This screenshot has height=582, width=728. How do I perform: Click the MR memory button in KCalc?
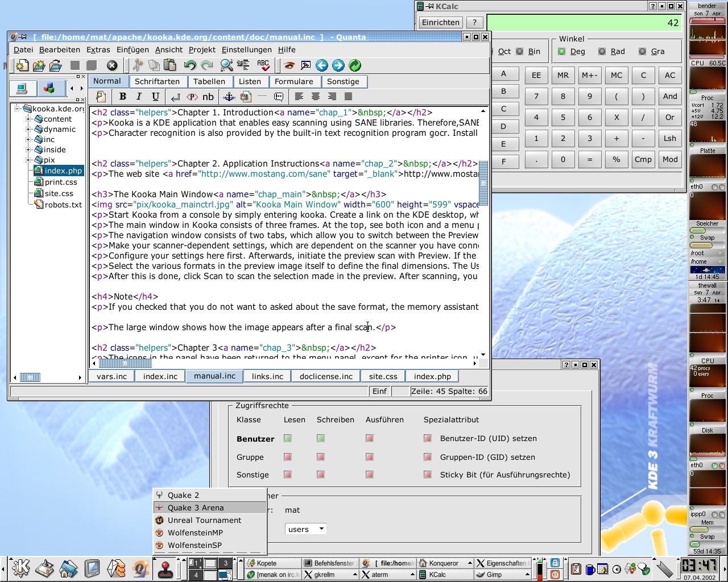[x=563, y=75]
